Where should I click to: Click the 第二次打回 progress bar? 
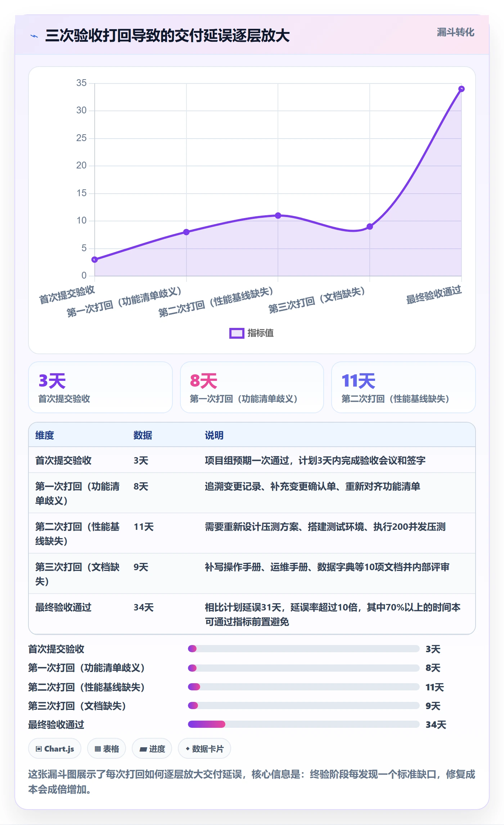point(303,687)
